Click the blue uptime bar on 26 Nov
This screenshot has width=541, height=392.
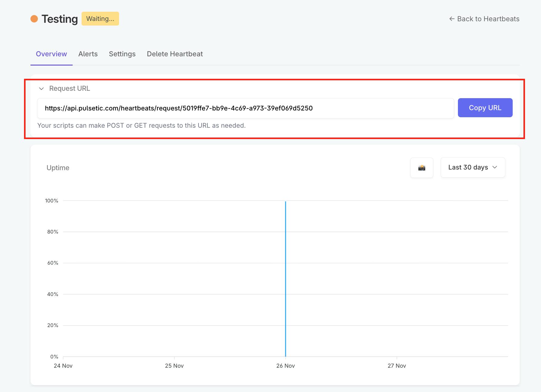coord(286,279)
